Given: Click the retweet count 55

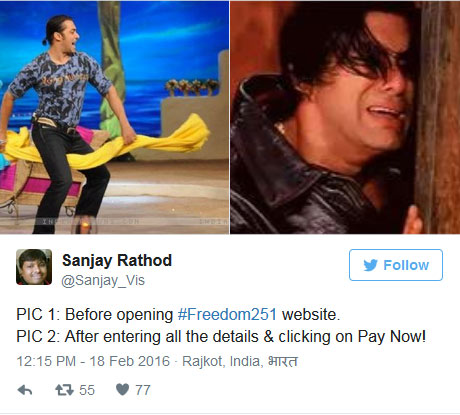Looking at the screenshot, I should (x=87, y=390).
